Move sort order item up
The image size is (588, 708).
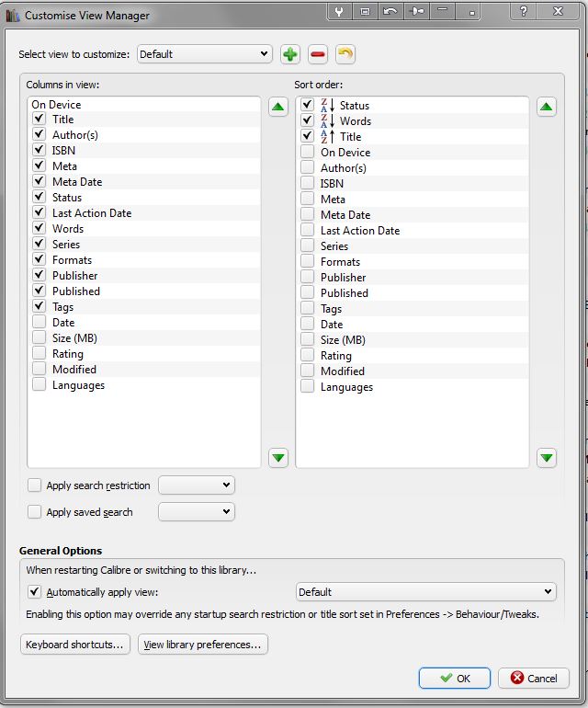[x=547, y=107]
